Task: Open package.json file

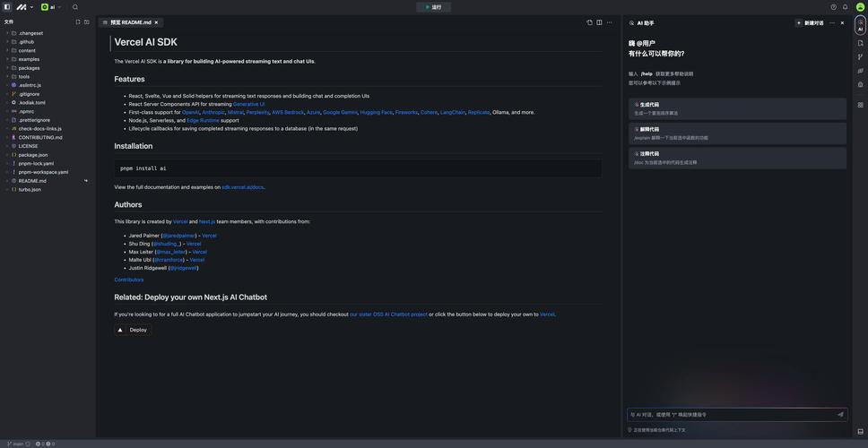Action: [x=48, y=155]
